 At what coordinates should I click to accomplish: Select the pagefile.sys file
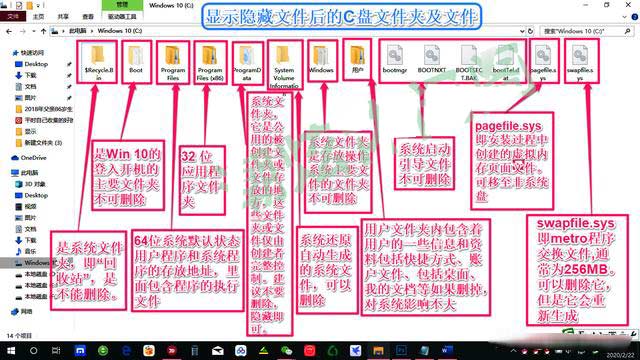point(543,62)
